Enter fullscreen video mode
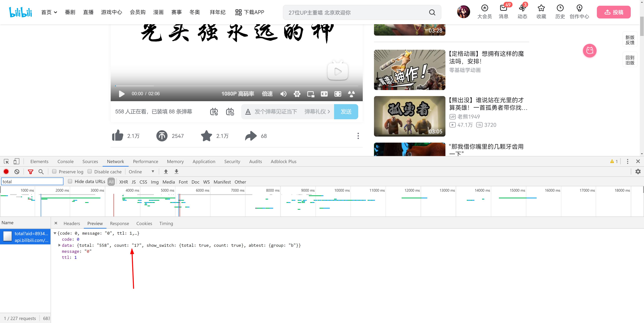 (338, 94)
